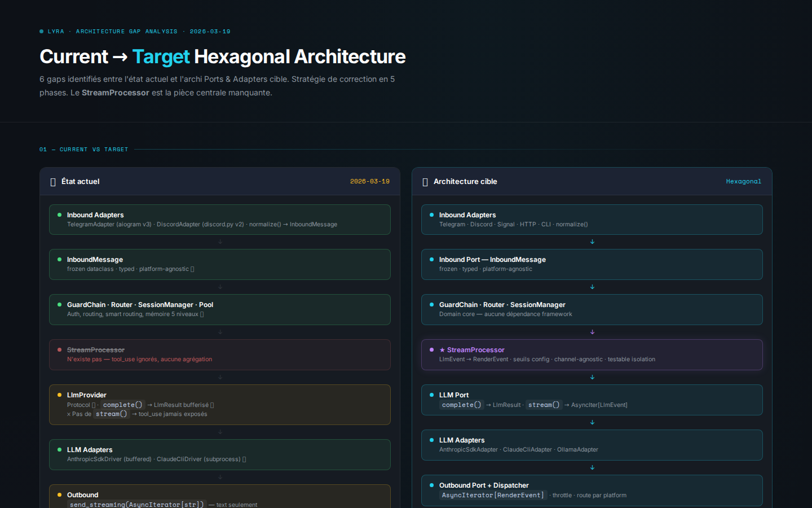Click the blue arrow below target Inbound Adapters
812x508 pixels.
click(592, 242)
